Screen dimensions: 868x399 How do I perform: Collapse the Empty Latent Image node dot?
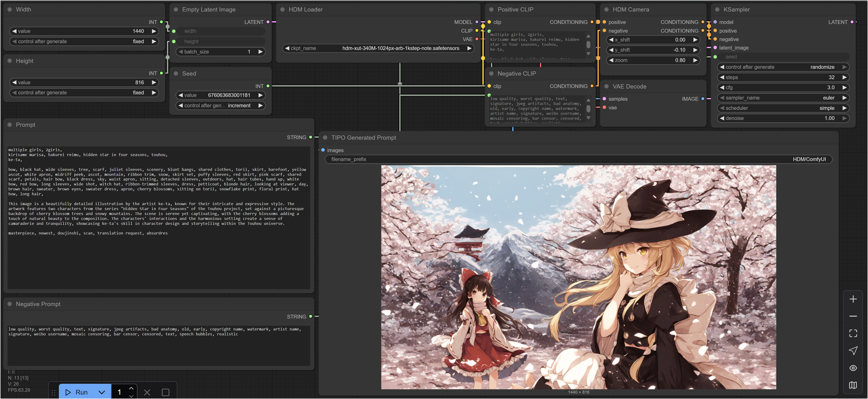[x=176, y=9]
